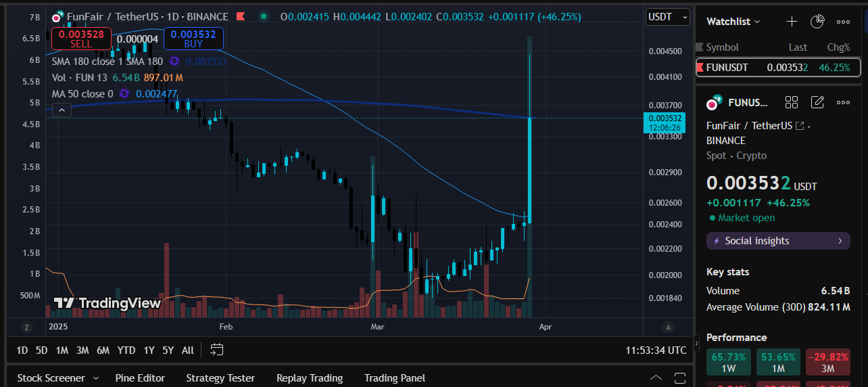The height and width of the screenshot is (387, 868).
Task: Open the details panel three-dot menu
Action: tap(843, 102)
